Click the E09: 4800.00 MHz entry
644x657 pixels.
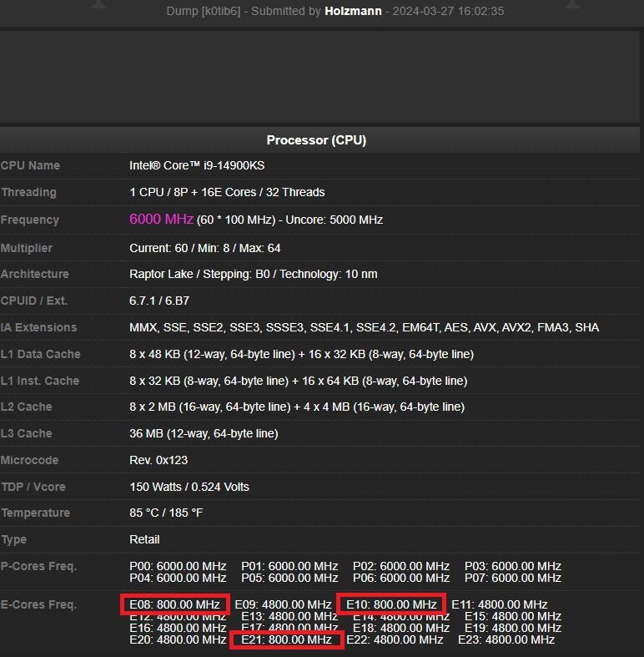pyautogui.click(x=283, y=604)
